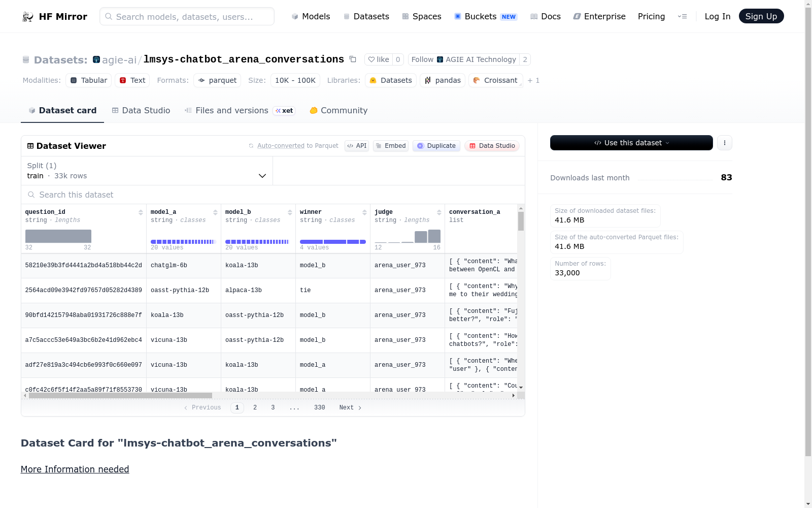Open Enterprise in the navigation bar
This screenshot has width=812, height=508.
pos(599,16)
